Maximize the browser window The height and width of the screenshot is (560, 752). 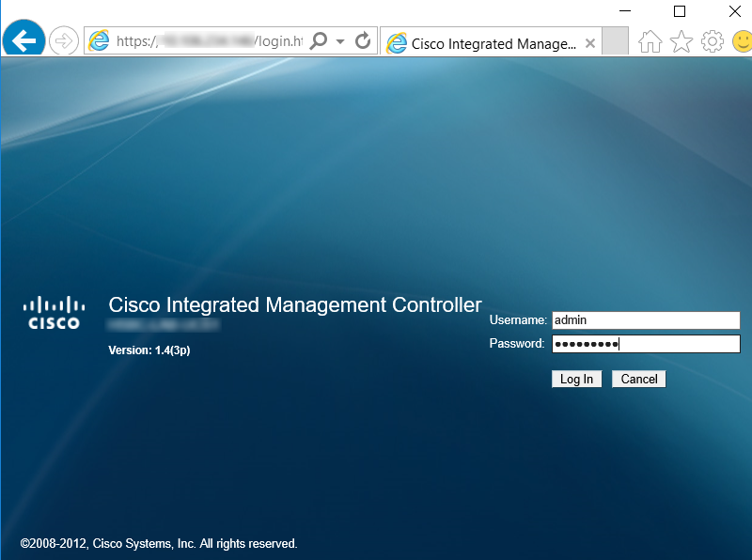point(680,11)
